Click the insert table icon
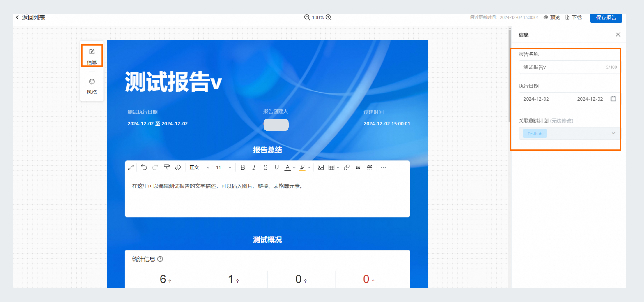 pos(331,167)
